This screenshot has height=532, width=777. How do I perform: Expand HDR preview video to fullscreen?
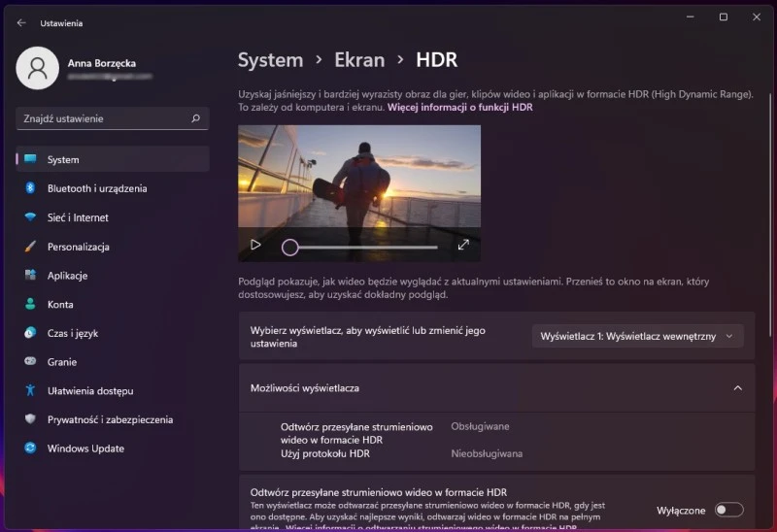click(463, 245)
